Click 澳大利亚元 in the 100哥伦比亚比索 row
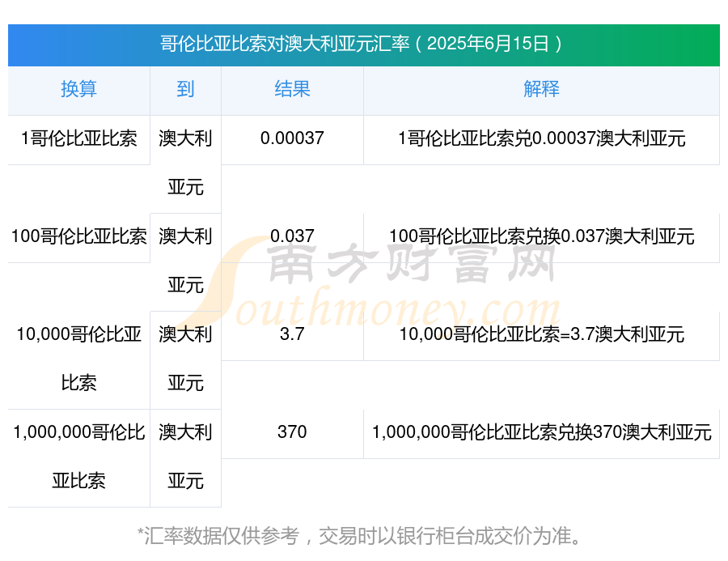Screen dimensions: 728x561 [185, 261]
